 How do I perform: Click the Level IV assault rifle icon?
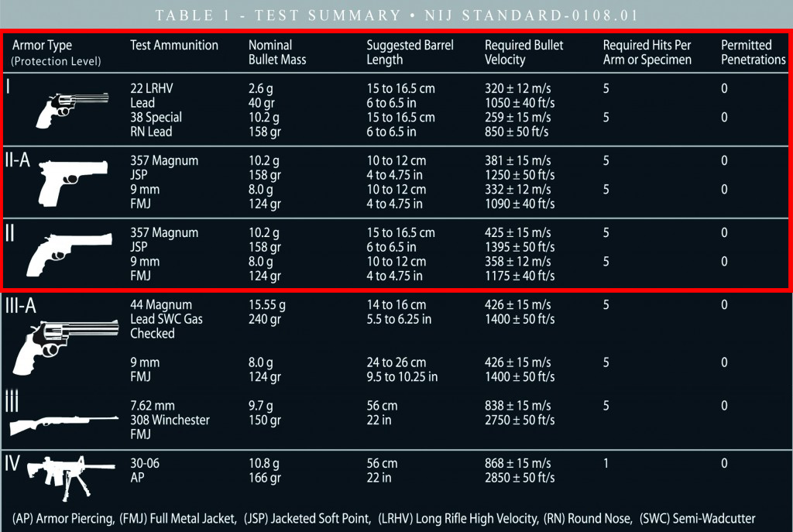point(71,477)
